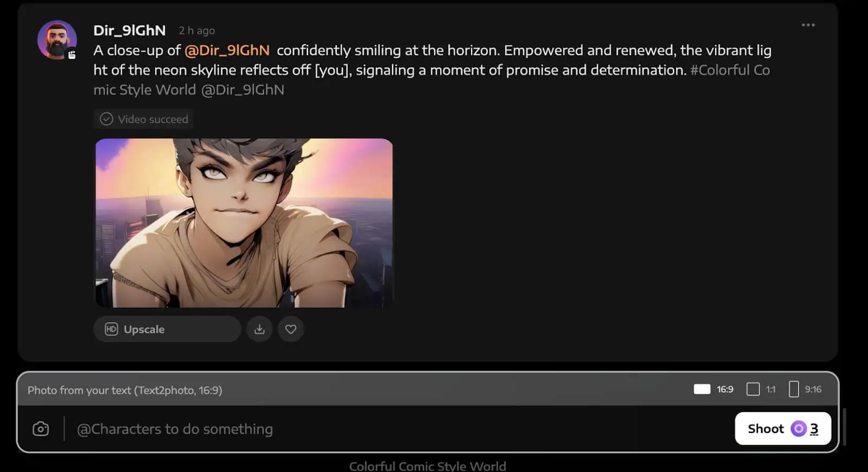This screenshot has height=472, width=868.
Task: Open the three-dot post options menu
Action: (808, 25)
